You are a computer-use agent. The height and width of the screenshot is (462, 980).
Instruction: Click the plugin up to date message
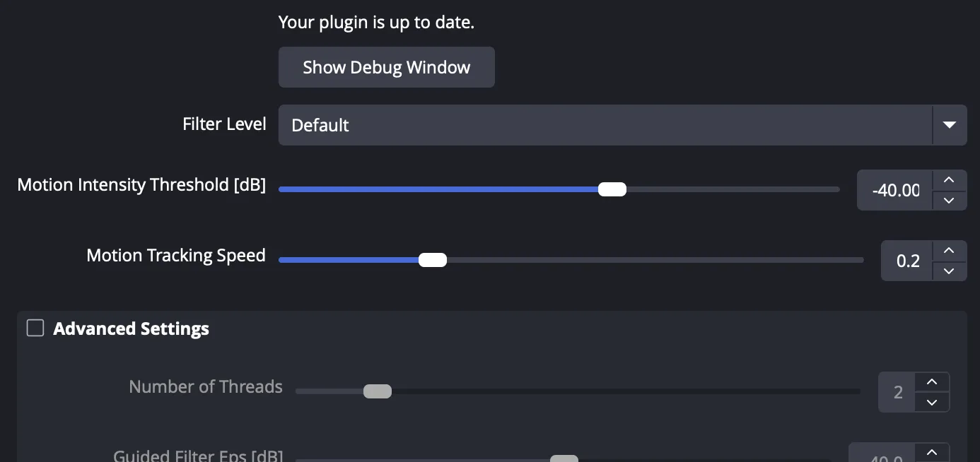[376, 22]
